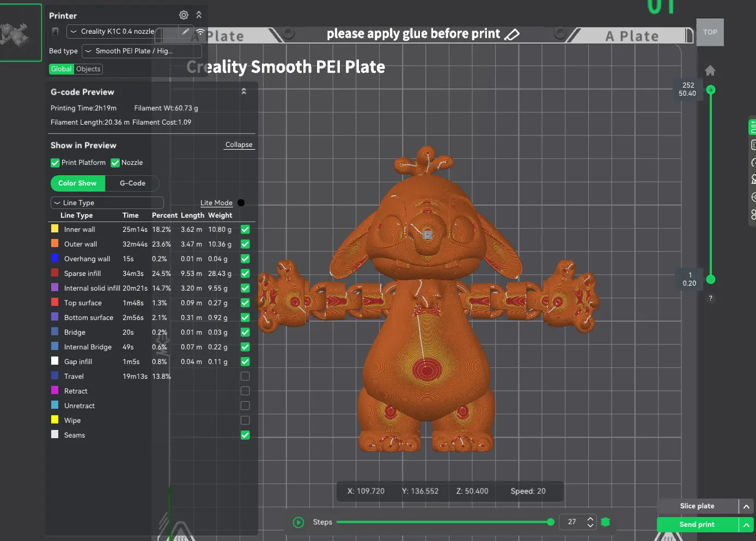Click the top green icon in right toolbar

(x=753, y=127)
